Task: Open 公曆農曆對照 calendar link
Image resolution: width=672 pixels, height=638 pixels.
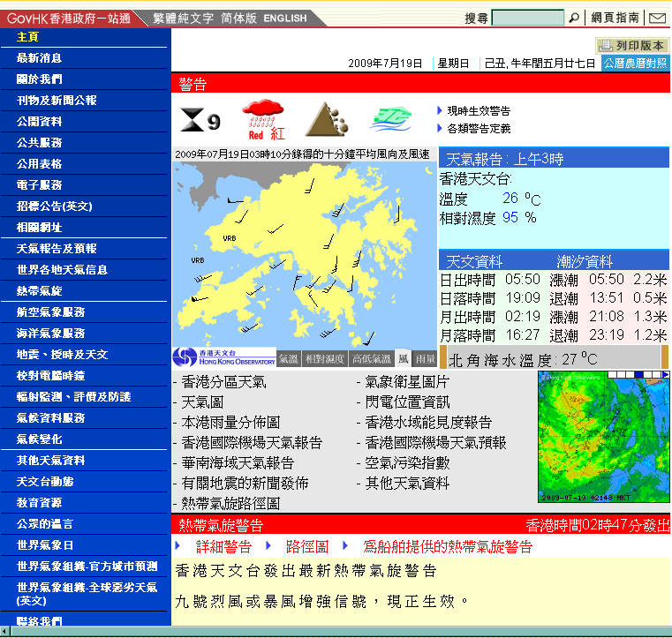Action: (635, 64)
